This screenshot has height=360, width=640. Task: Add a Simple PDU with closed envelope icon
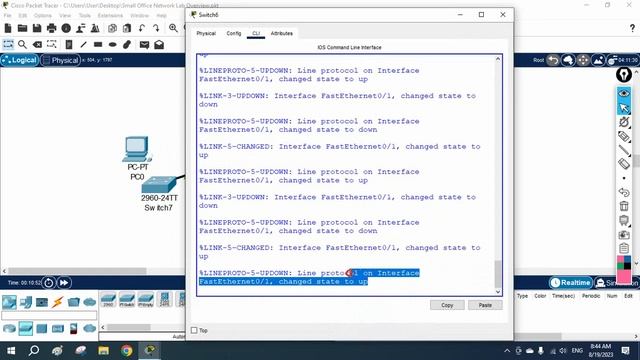pyautogui.click(x=144, y=44)
